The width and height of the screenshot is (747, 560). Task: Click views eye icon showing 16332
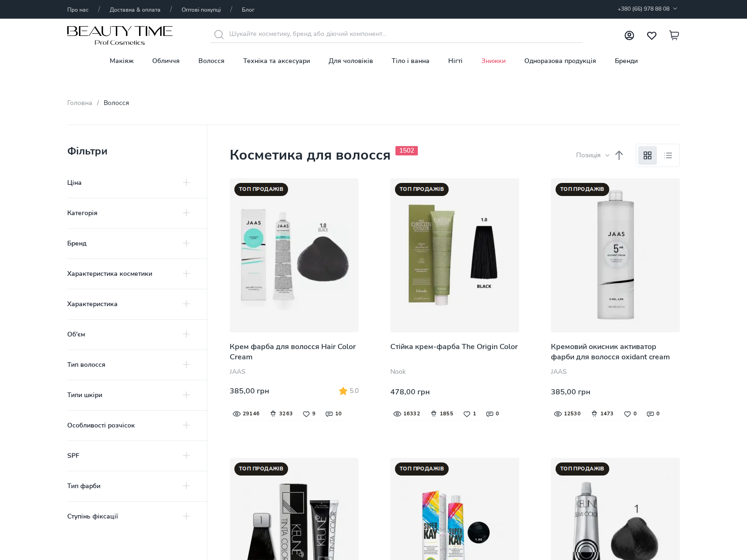[397, 414]
